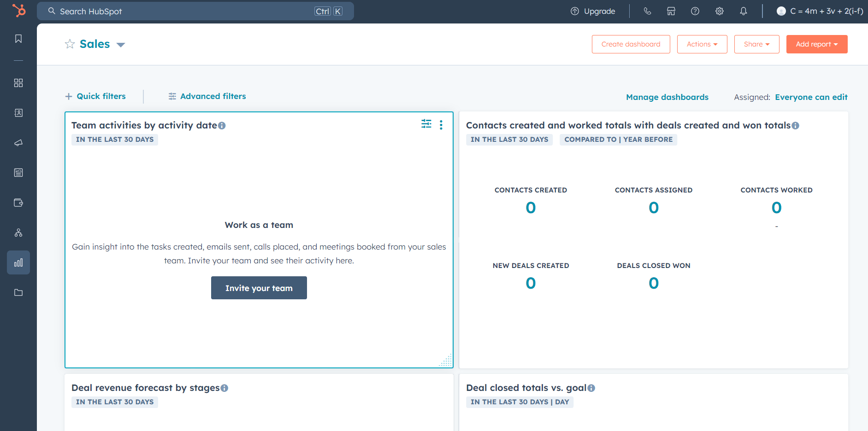This screenshot has height=431, width=868.
Task: Click the Contacts Worked value 0
Action: pos(777,208)
